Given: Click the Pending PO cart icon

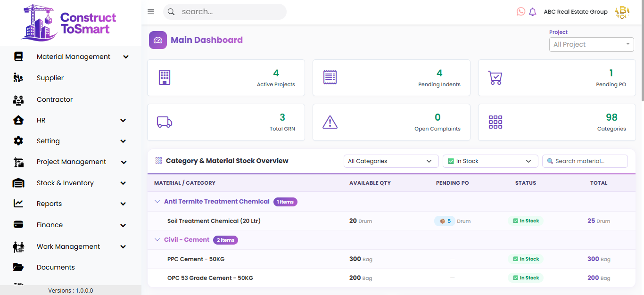Looking at the screenshot, I should pyautogui.click(x=495, y=78).
